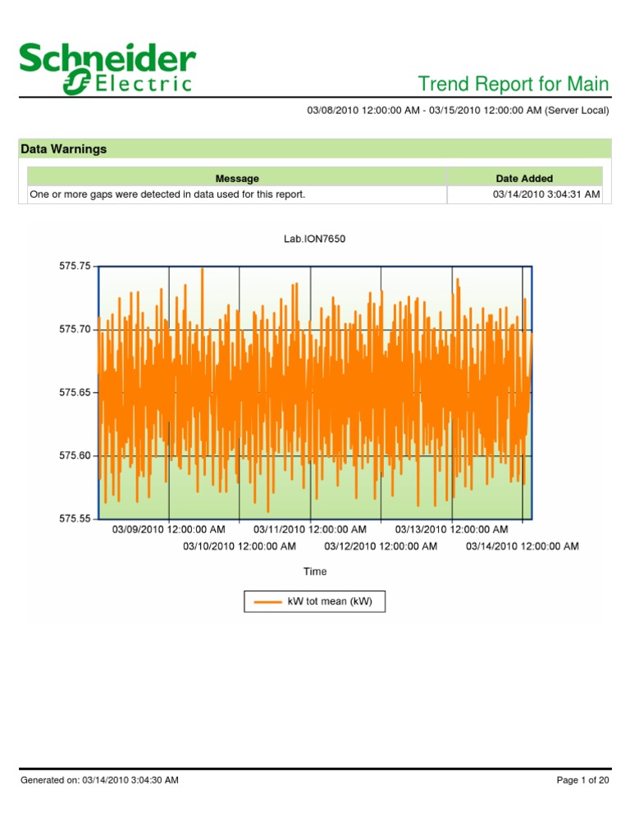The height and width of the screenshot is (840, 630).
Task: Click the report date range text
Action: pyautogui.click(x=458, y=111)
